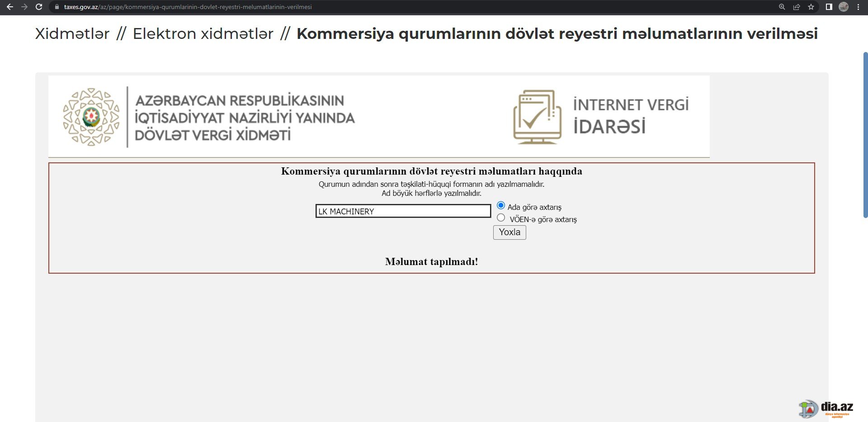Reload the page with the refresh icon
This screenshot has height=422, width=868.
coord(39,7)
